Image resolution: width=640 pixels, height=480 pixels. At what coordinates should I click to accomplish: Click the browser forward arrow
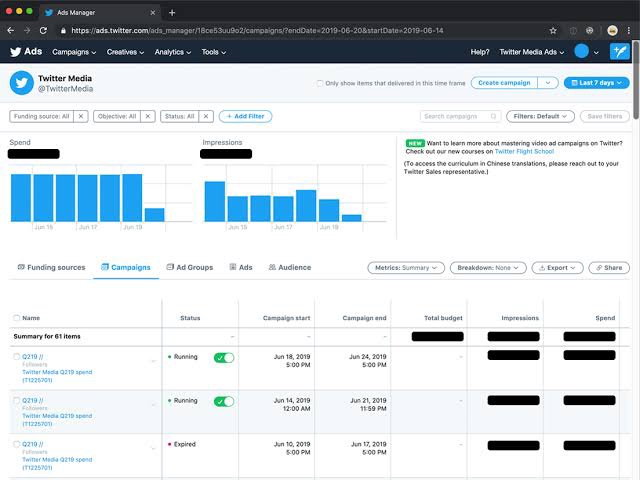[x=27, y=31]
